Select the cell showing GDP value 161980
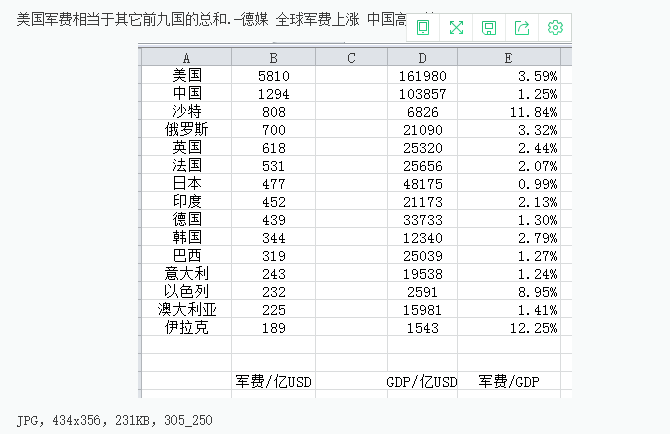The width and height of the screenshot is (670, 434). point(422,75)
